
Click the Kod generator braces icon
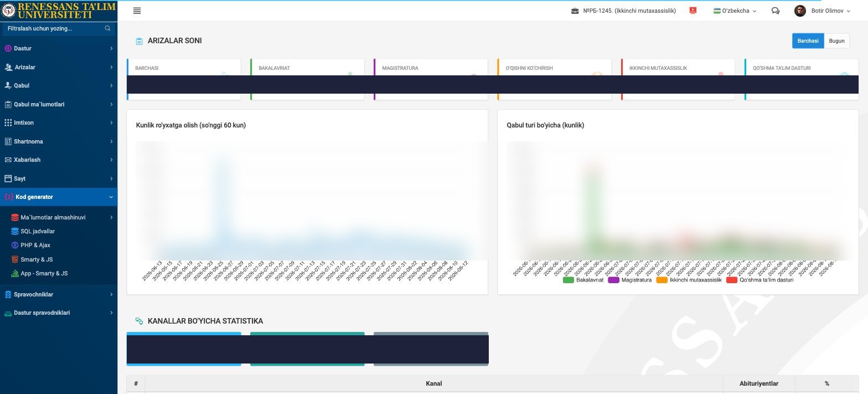8,197
